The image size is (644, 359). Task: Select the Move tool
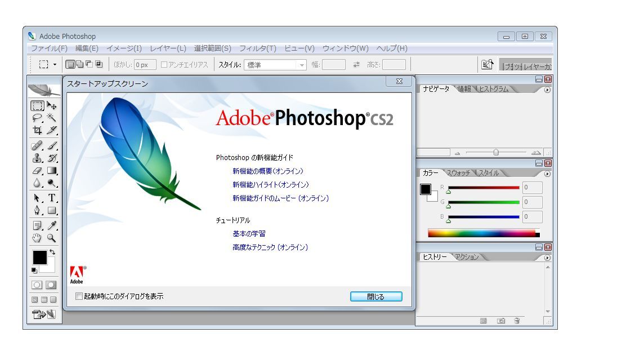pyautogui.click(x=52, y=106)
